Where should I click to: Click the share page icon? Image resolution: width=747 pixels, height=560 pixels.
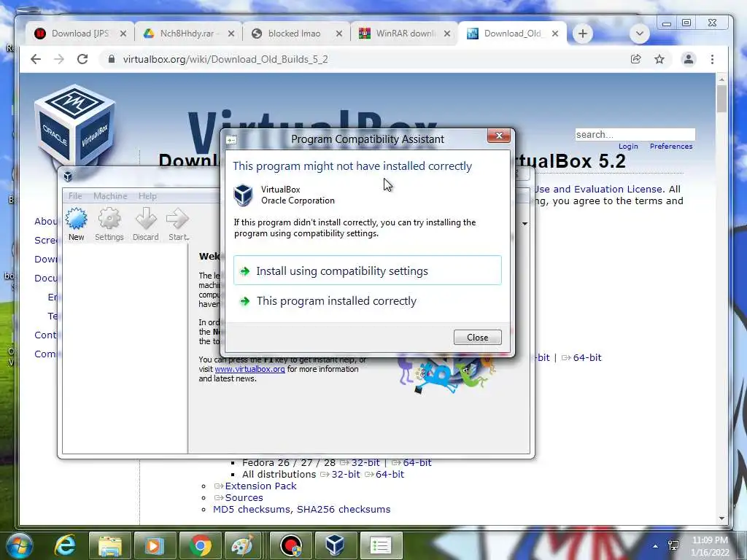point(635,59)
